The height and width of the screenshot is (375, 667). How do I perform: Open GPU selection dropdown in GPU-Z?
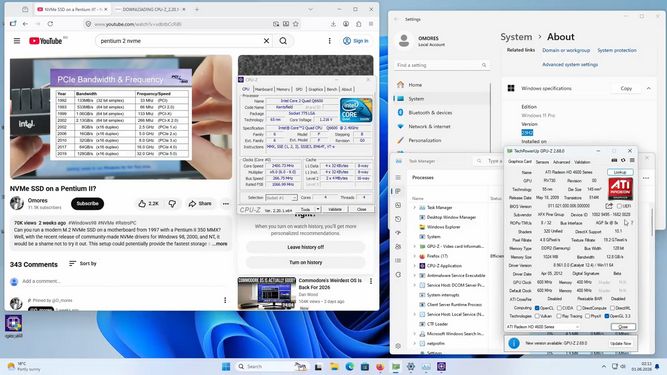click(543, 327)
